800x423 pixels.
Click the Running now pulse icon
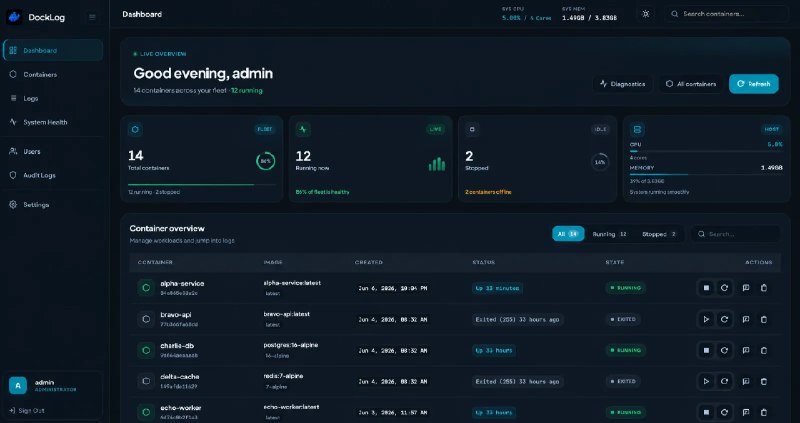pos(304,130)
